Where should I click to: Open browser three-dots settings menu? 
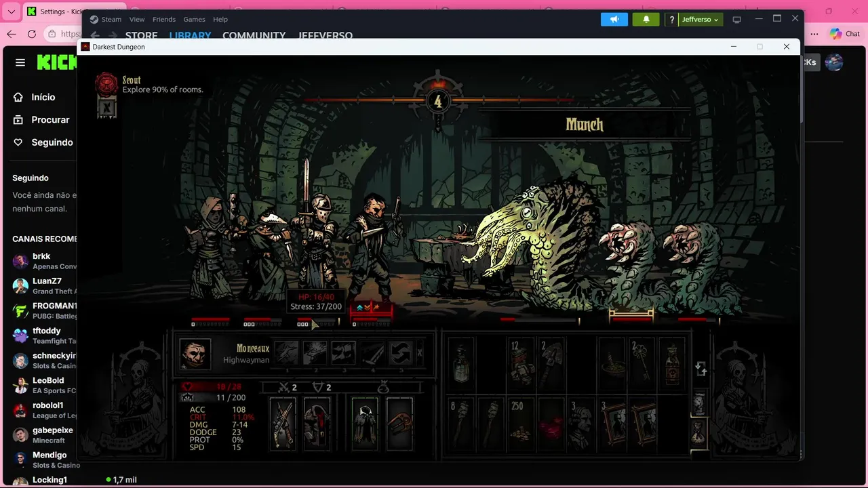pyautogui.click(x=814, y=34)
